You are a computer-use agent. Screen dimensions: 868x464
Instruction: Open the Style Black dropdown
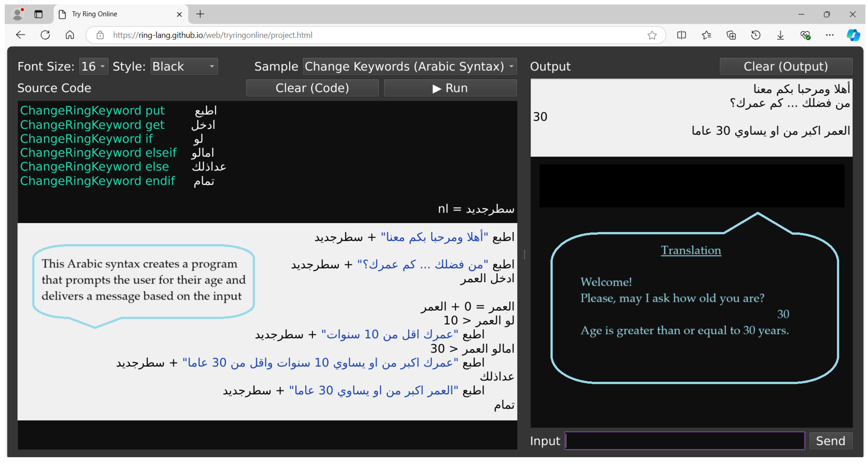pyautogui.click(x=184, y=66)
